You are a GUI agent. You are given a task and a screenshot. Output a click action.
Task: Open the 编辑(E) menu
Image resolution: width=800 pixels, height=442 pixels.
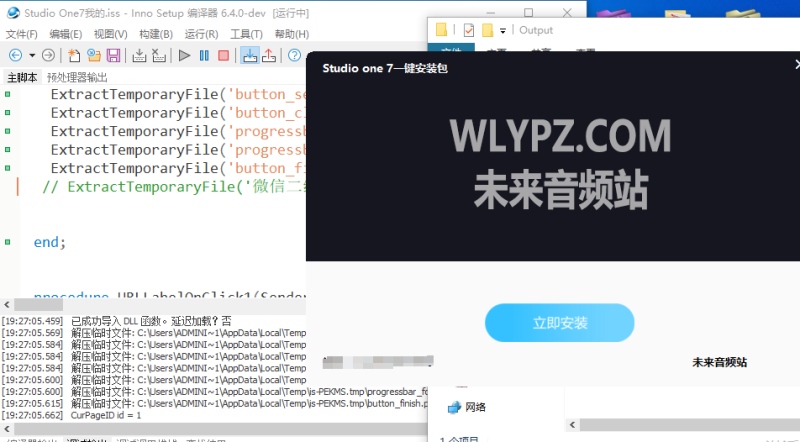(x=65, y=34)
